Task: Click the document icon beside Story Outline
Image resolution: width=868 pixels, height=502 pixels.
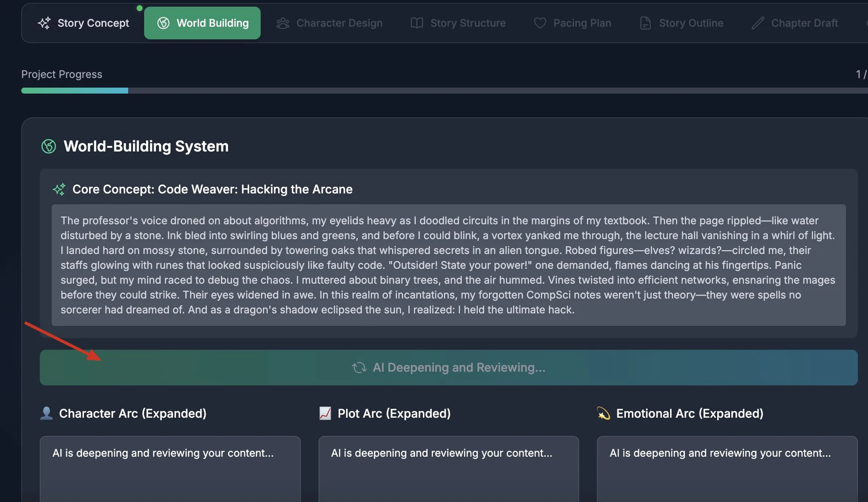Action: pyautogui.click(x=645, y=22)
